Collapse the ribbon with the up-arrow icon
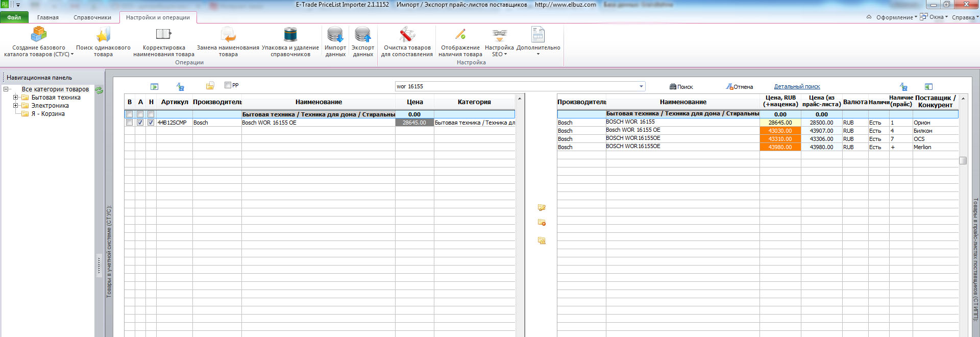Image resolution: width=980 pixels, height=337 pixels. 869,17
